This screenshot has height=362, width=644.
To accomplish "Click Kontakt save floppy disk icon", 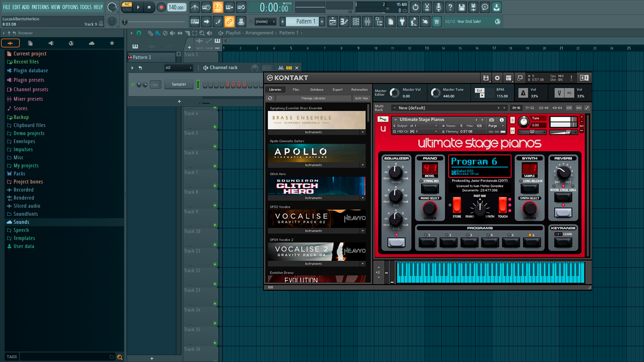I will (486, 78).
